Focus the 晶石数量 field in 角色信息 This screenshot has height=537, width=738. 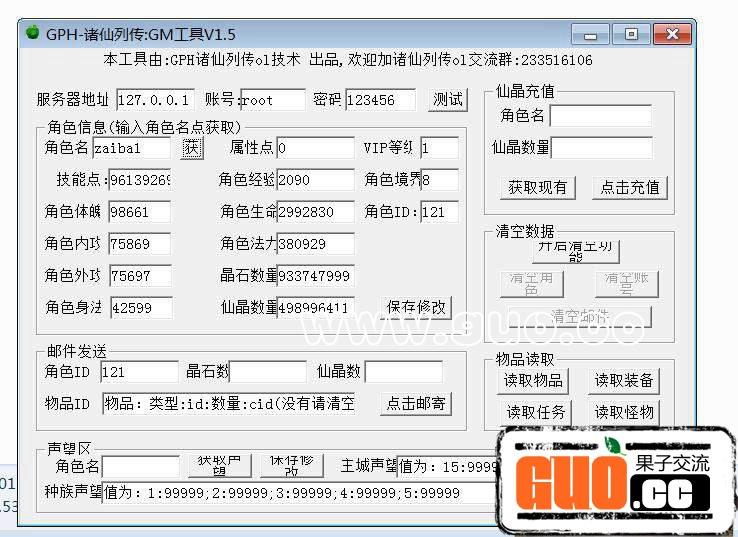[x=315, y=276]
